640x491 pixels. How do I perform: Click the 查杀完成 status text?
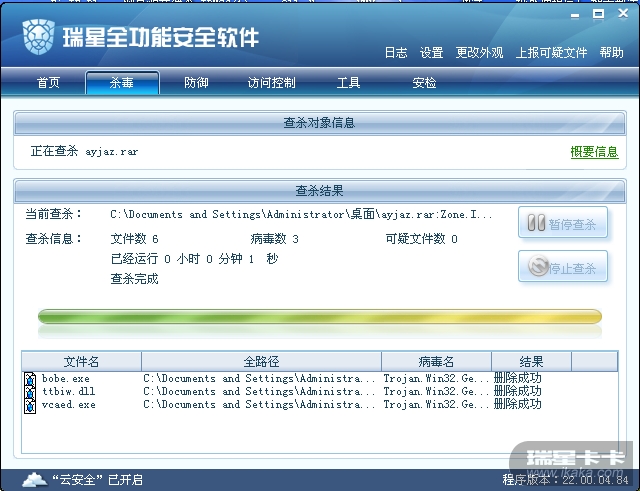(x=134, y=279)
